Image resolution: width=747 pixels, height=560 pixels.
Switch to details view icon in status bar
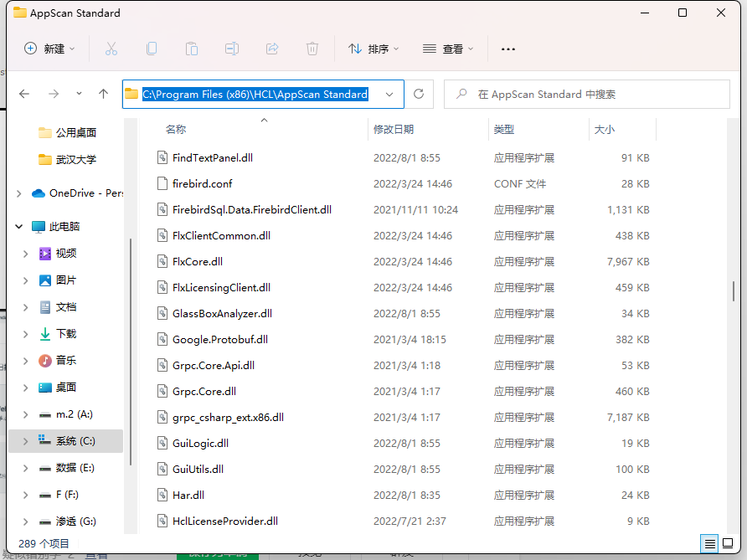tap(709, 543)
